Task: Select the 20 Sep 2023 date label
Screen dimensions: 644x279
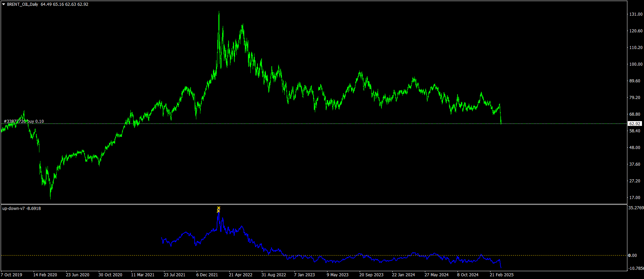Action: coord(371,275)
